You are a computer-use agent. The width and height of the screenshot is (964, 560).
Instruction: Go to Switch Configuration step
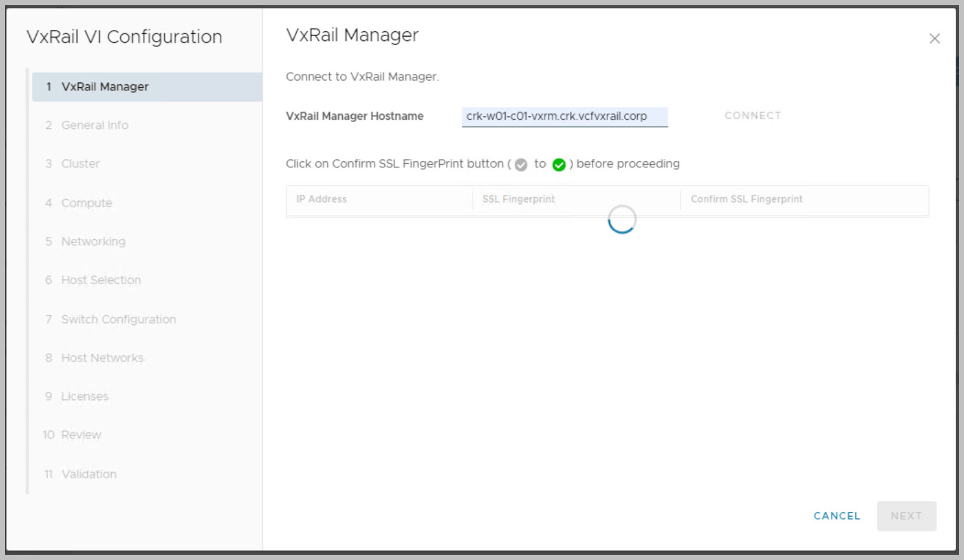point(119,319)
